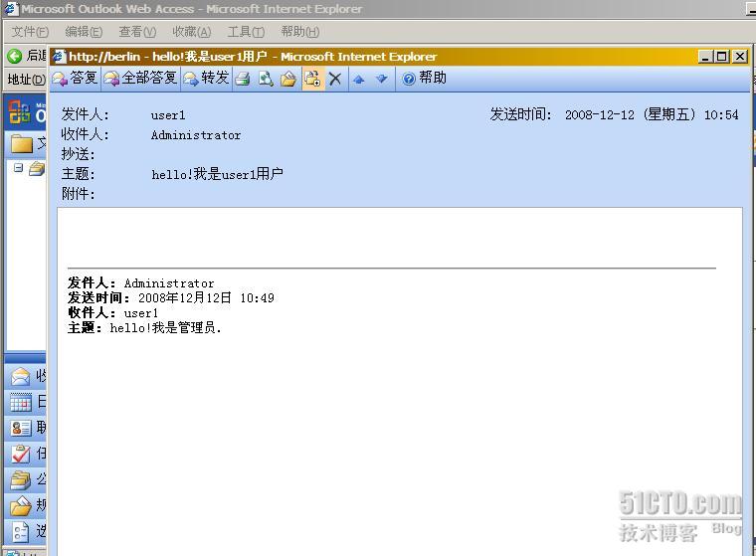Click quoted subject hello!我是管理员.

(x=165, y=328)
